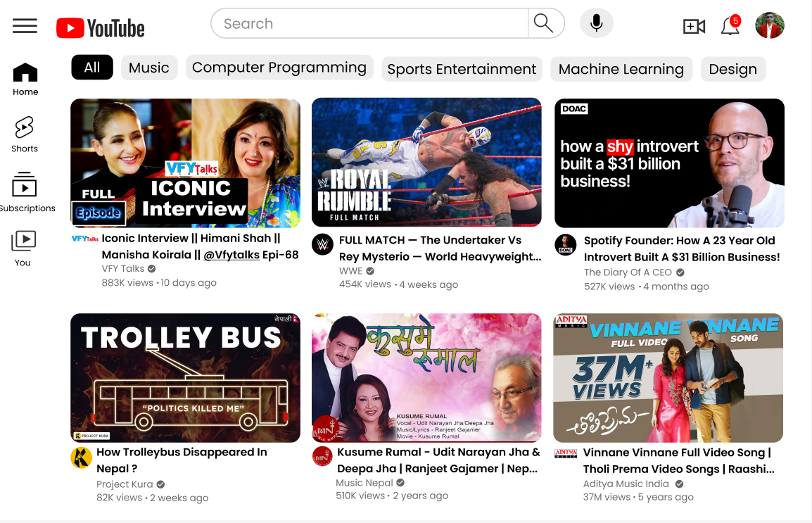The image size is (812, 523).
Task: Select the All filter chip
Action: point(92,68)
